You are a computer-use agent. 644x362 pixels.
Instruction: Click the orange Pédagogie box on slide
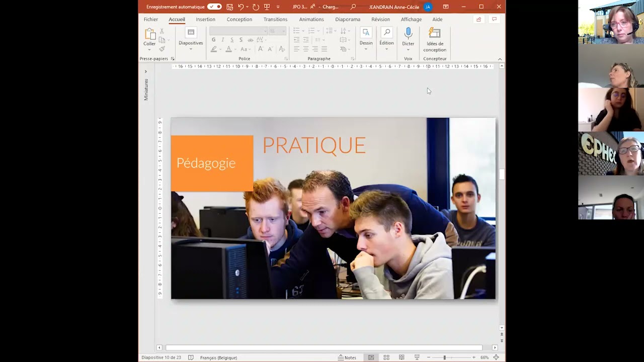212,163
